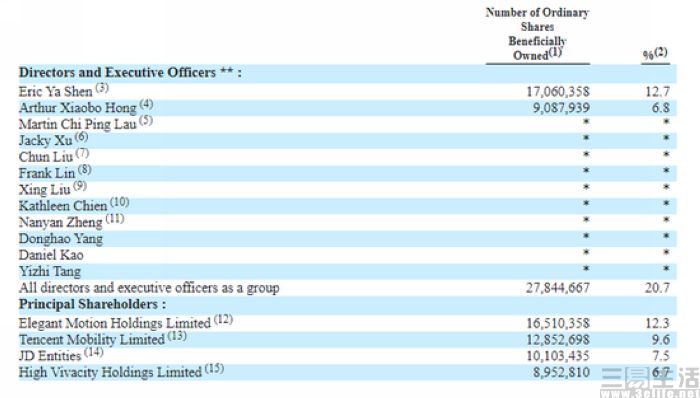The image size is (700, 398).
Task: Click the Principal Shareholders heading
Action: (92, 304)
